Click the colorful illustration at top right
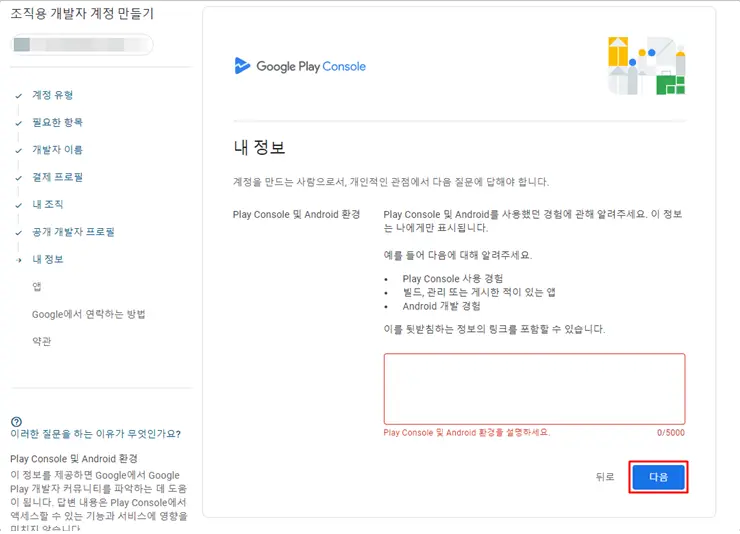 pos(647,66)
